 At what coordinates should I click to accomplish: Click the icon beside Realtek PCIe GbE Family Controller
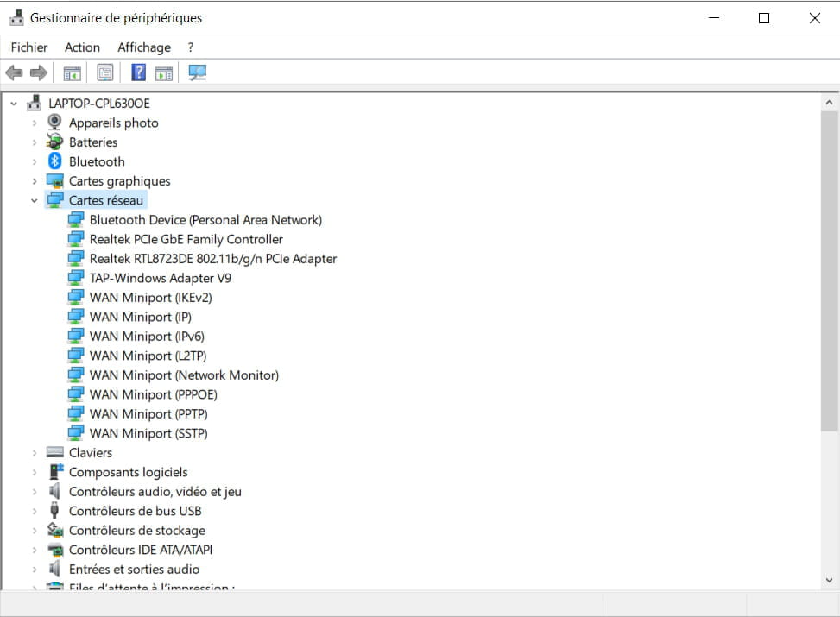(x=75, y=239)
